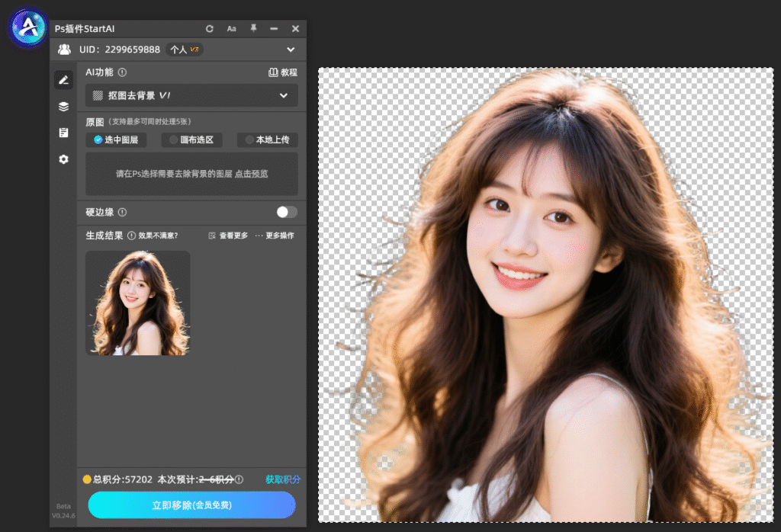Screen dimensions: 781x532
Task: Click the 获取积分 link
Action: pos(283,479)
